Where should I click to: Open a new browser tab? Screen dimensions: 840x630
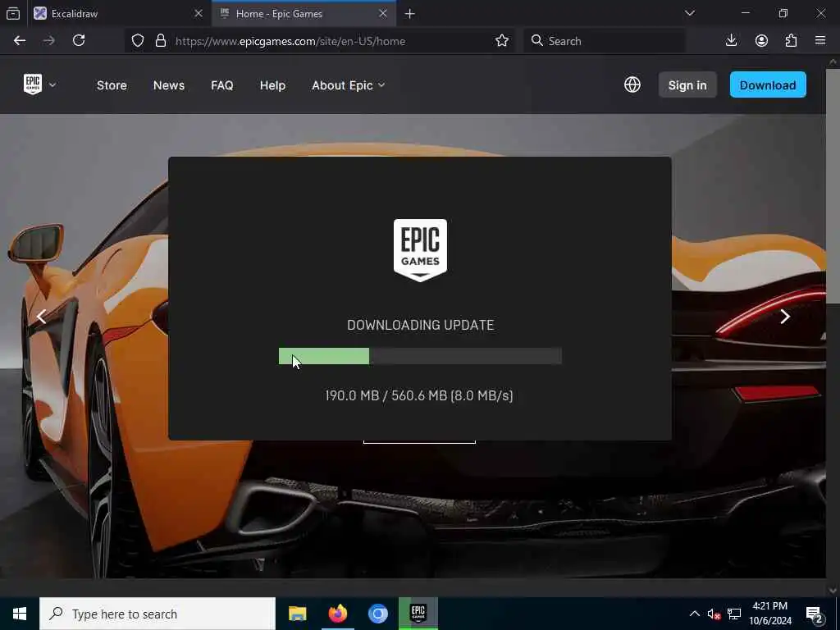coord(410,14)
